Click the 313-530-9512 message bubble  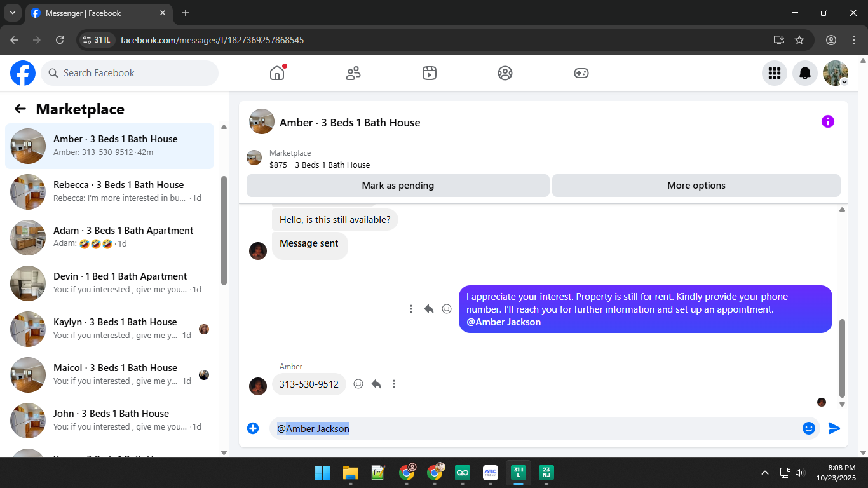pyautogui.click(x=309, y=384)
